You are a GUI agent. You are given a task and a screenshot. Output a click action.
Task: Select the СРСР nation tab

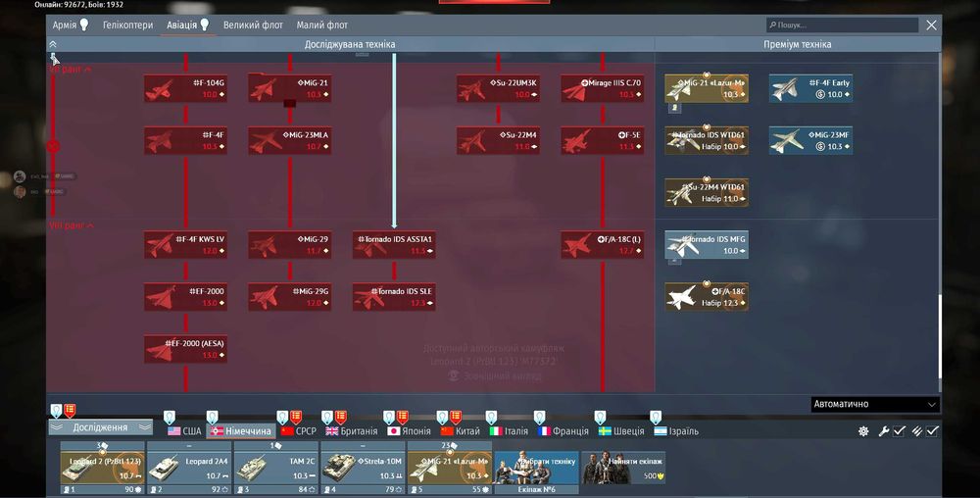(x=299, y=431)
